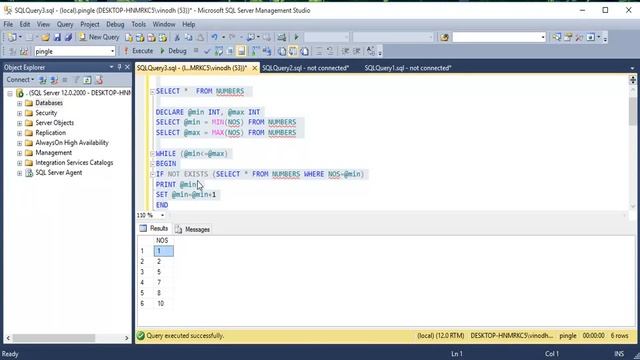Click the Query Options icon
Screen dimensions: 640x360
[230, 51]
